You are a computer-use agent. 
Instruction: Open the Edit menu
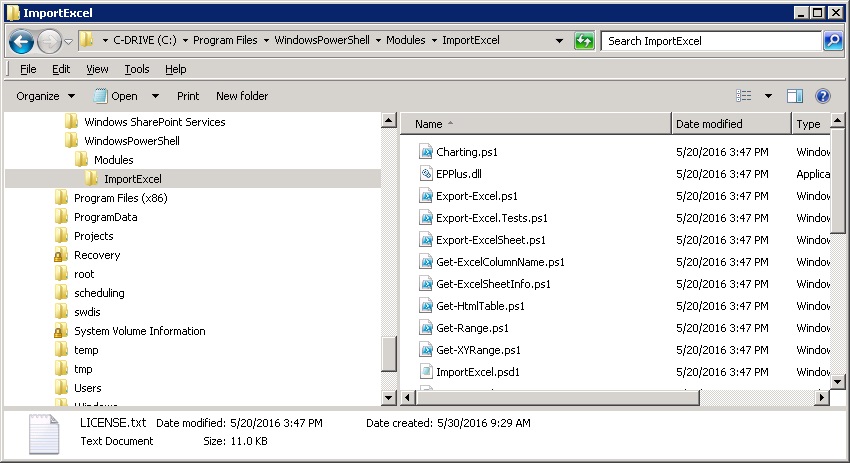(x=61, y=69)
